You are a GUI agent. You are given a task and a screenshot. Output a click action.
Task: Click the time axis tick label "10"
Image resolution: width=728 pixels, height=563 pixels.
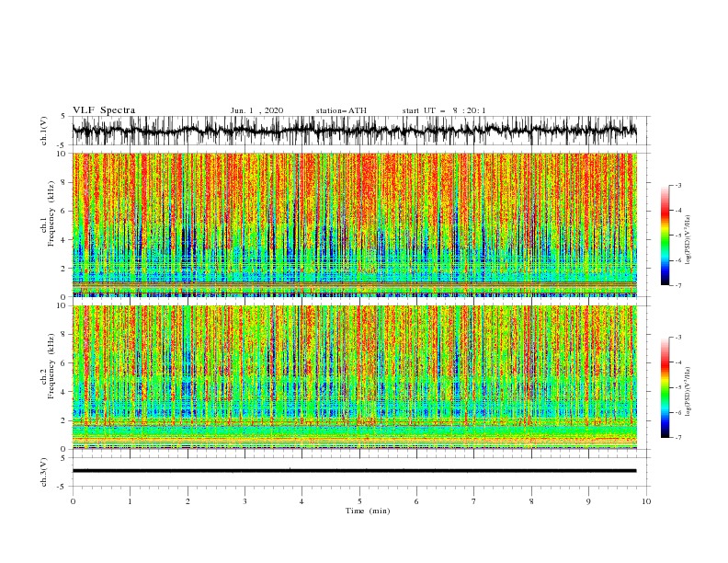pyautogui.click(x=646, y=501)
